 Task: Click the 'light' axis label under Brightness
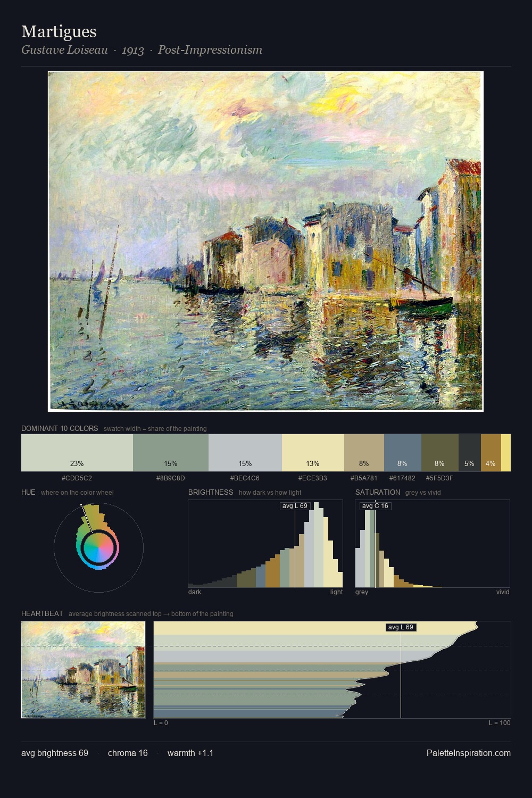336,592
